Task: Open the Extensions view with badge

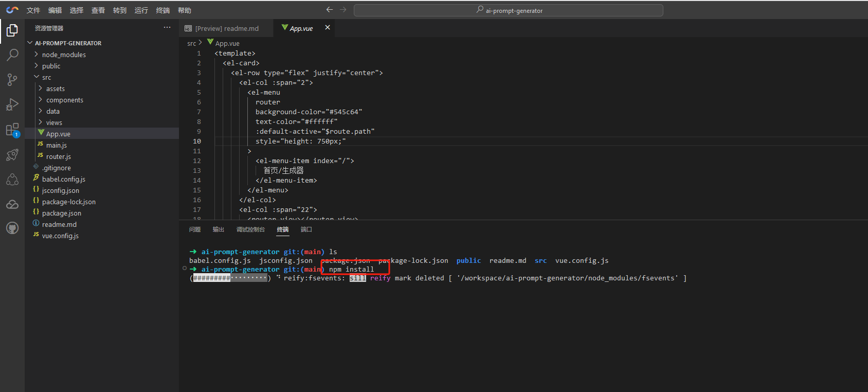Action: 12,130
